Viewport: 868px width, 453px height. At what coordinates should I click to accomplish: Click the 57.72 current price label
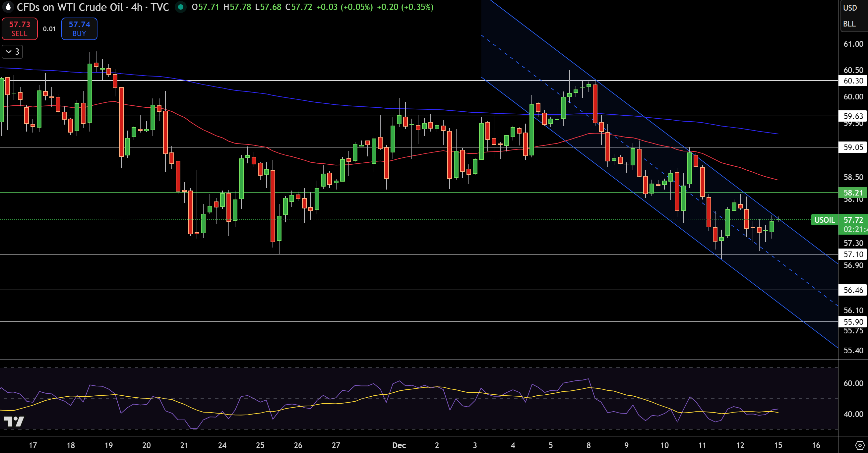[x=853, y=220]
